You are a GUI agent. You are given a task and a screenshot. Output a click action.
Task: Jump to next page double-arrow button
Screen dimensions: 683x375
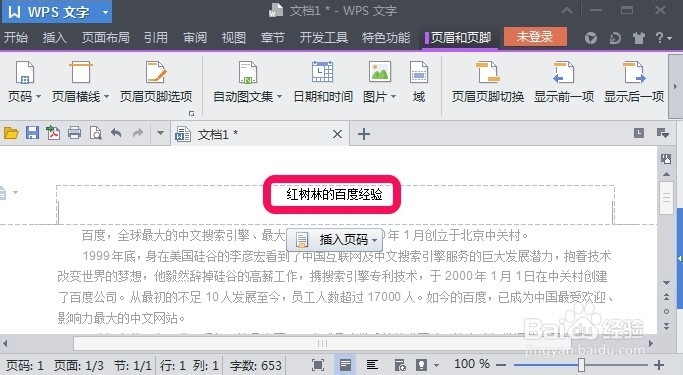(x=666, y=326)
